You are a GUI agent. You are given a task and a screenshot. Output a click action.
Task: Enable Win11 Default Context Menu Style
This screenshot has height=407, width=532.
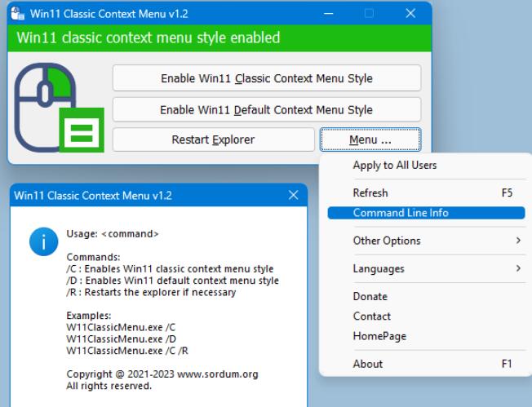point(267,110)
